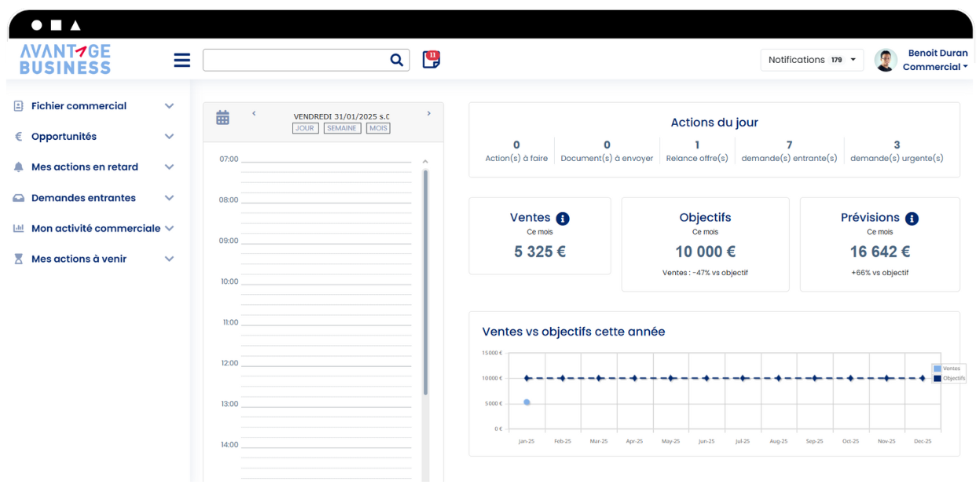Screen dimensions: 980x492
Task: Click the euro icon next to Opportunités
Action: [17, 136]
